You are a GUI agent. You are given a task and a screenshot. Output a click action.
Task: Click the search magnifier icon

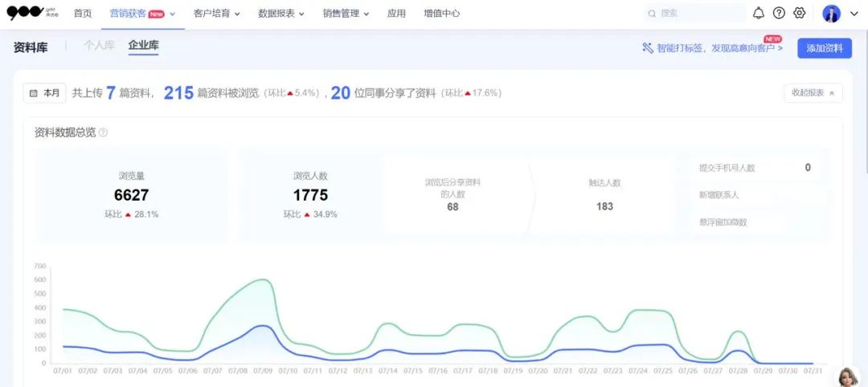click(652, 14)
